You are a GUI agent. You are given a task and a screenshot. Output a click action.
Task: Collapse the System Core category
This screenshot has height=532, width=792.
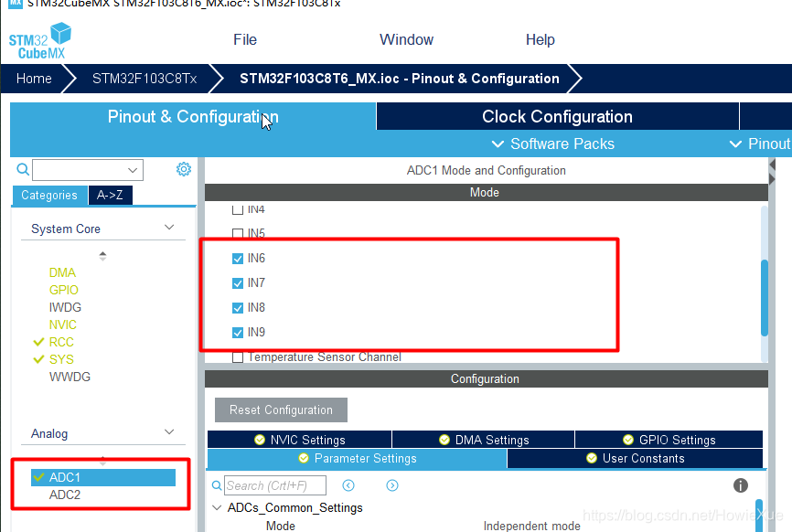pyautogui.click(x=169, y=228)
